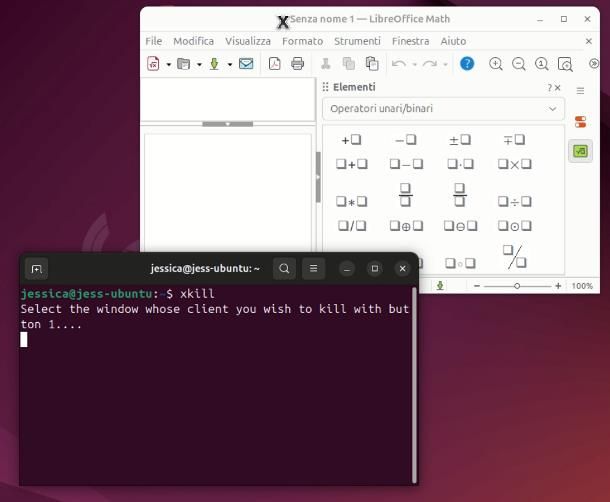
Task: Open the Visualizza menu
Action: (248, 41)
